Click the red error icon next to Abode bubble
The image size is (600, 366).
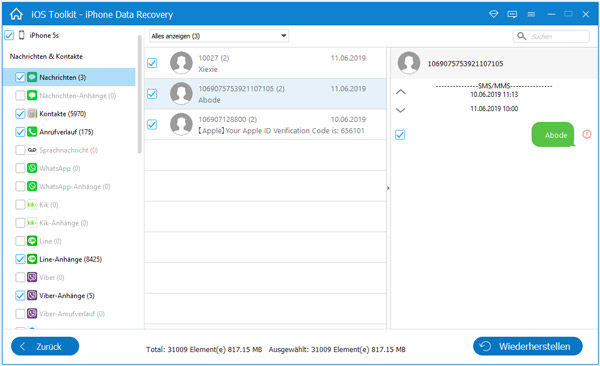tap(587, 134)
